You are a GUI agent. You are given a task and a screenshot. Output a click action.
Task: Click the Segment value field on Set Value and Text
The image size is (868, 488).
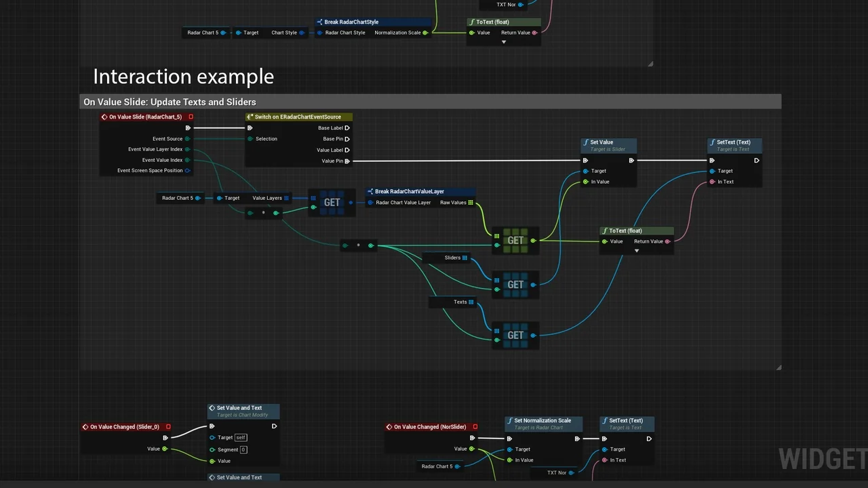click(243, 449)
